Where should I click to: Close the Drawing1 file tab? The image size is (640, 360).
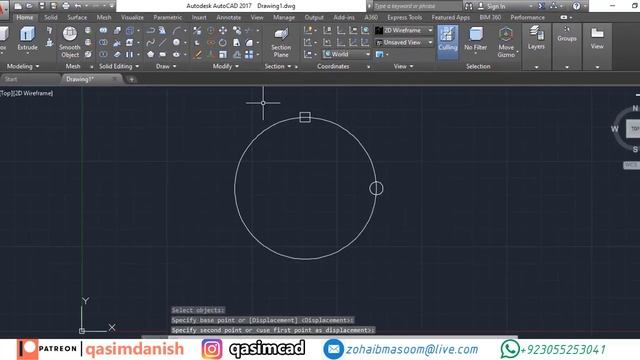click(x=115, y=79)
